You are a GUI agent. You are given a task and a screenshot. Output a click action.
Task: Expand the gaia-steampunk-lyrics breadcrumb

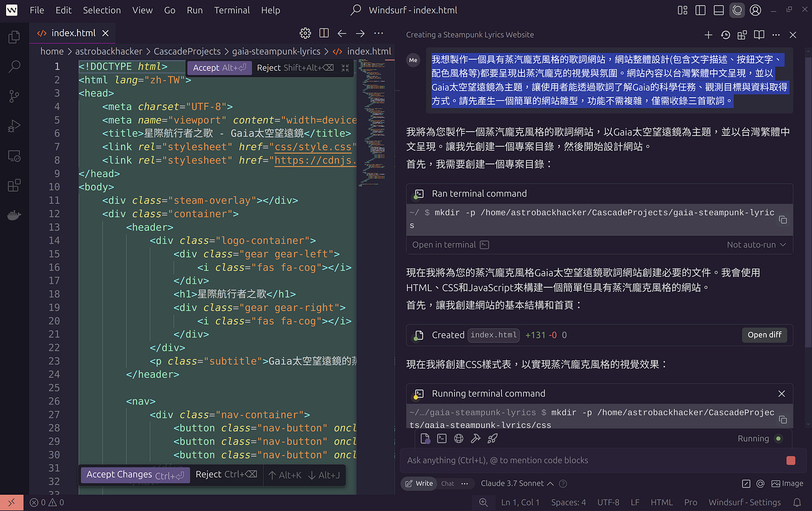[276, 51]
